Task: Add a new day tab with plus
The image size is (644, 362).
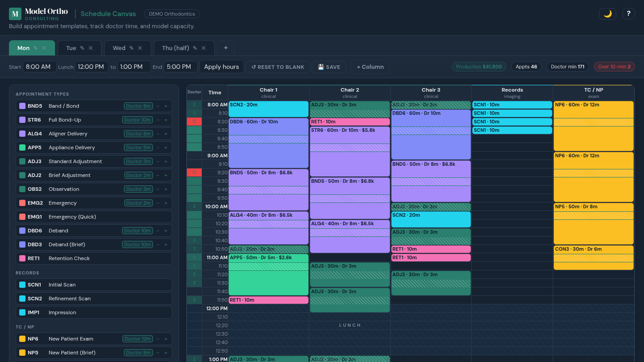Action: pos(226,48)
